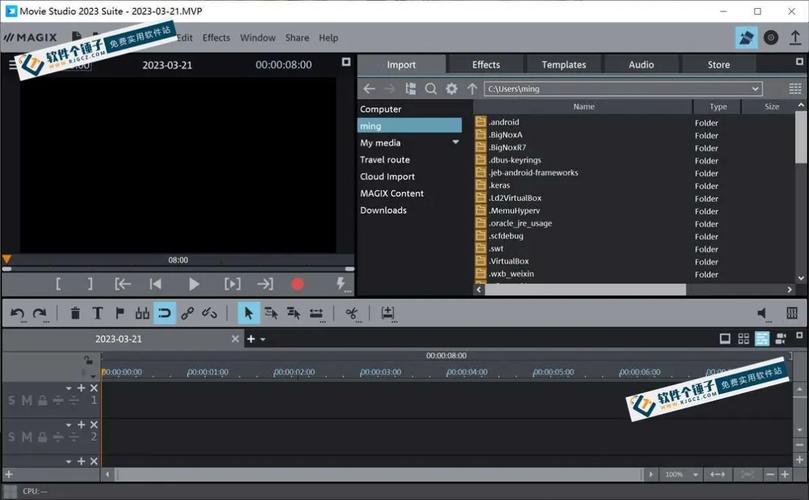Open the timeline zoom 100% dropdown
This screenshot has height=500, width=809.
(693, 474)
